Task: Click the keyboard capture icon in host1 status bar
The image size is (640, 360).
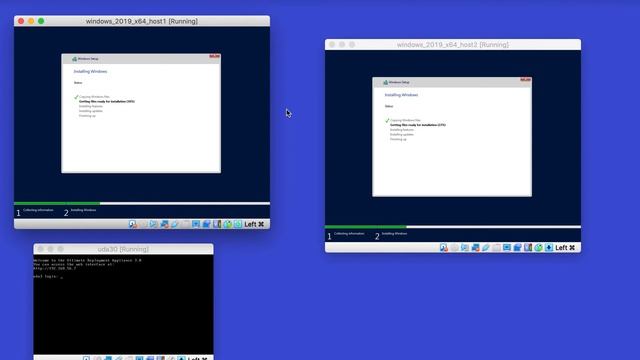Action: coord(238,224)
